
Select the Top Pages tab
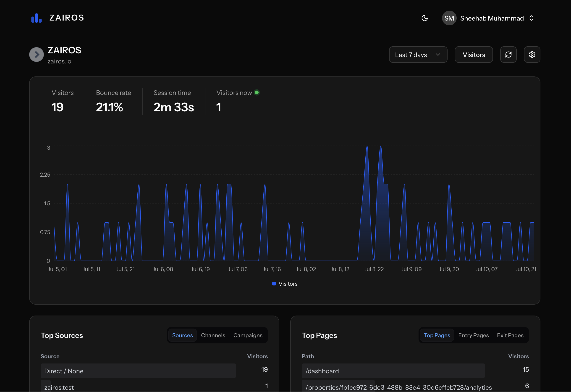(437, 335)
